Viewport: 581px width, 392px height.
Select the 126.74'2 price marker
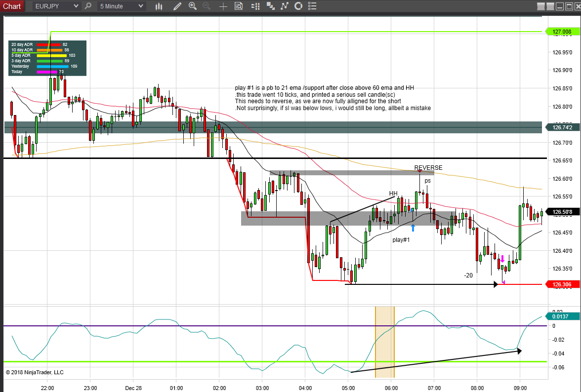click(x=562, y=127)
